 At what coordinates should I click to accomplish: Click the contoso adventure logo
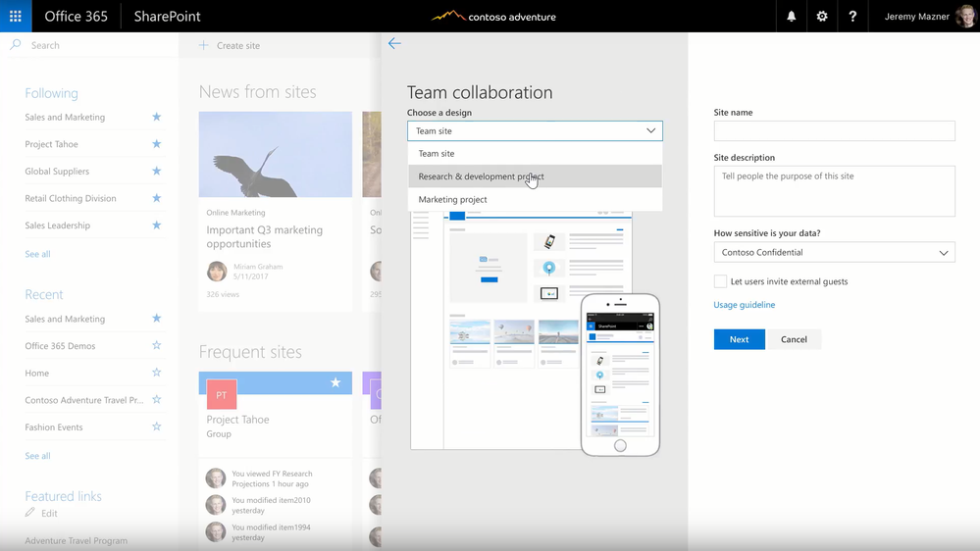coord(493,17)
